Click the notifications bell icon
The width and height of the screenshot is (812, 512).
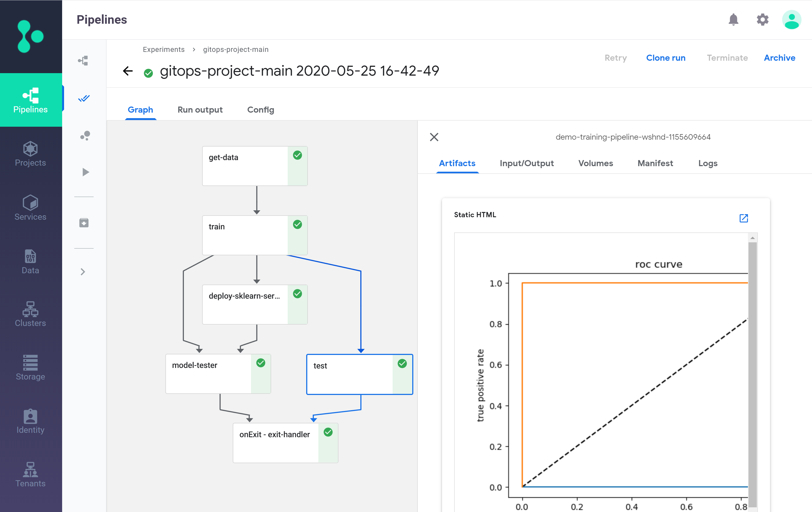point(733,20)
